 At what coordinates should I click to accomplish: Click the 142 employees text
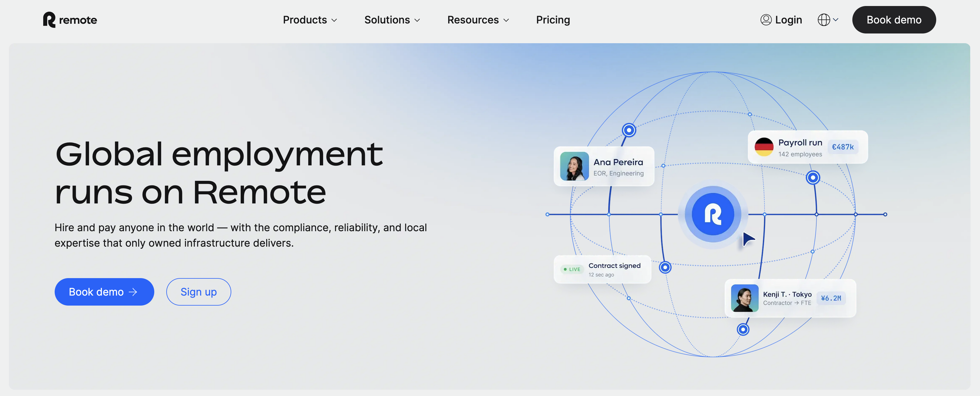(800, 154)
